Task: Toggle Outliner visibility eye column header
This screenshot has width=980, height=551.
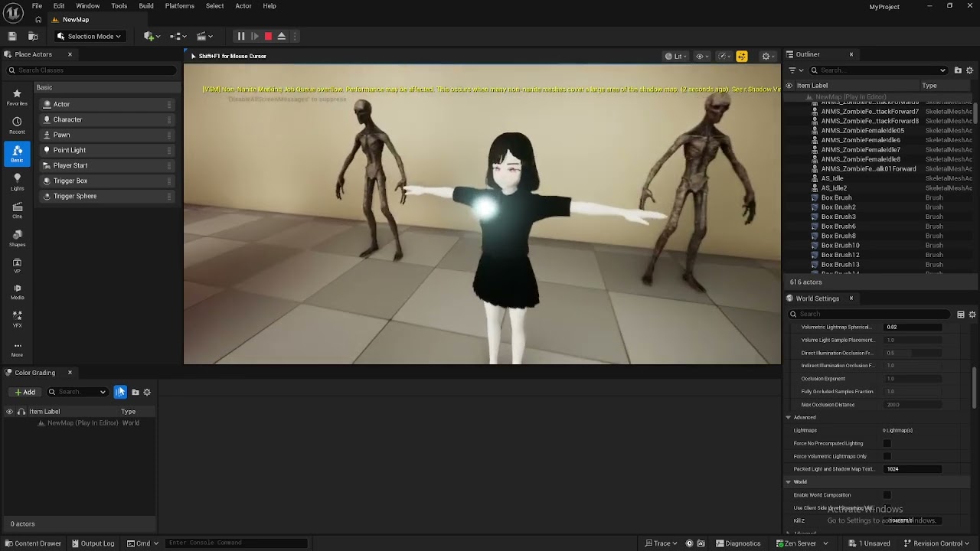Action: click(789, 86)
